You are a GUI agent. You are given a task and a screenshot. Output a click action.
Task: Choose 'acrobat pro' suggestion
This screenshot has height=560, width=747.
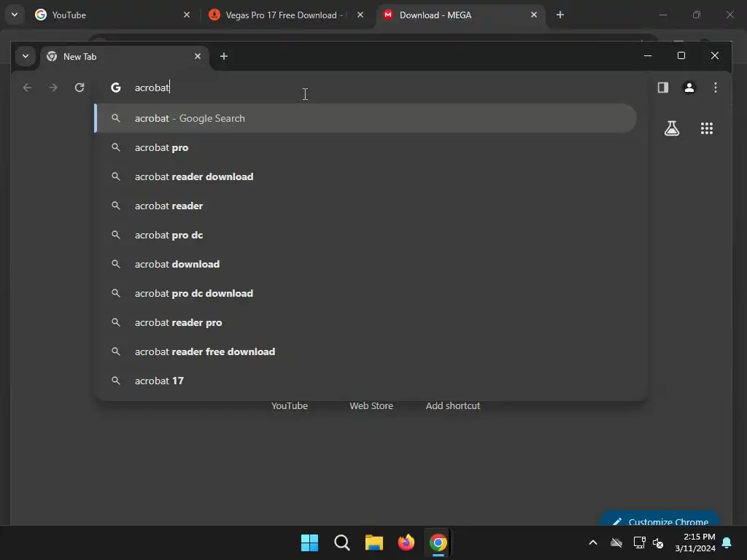[366, 147]
